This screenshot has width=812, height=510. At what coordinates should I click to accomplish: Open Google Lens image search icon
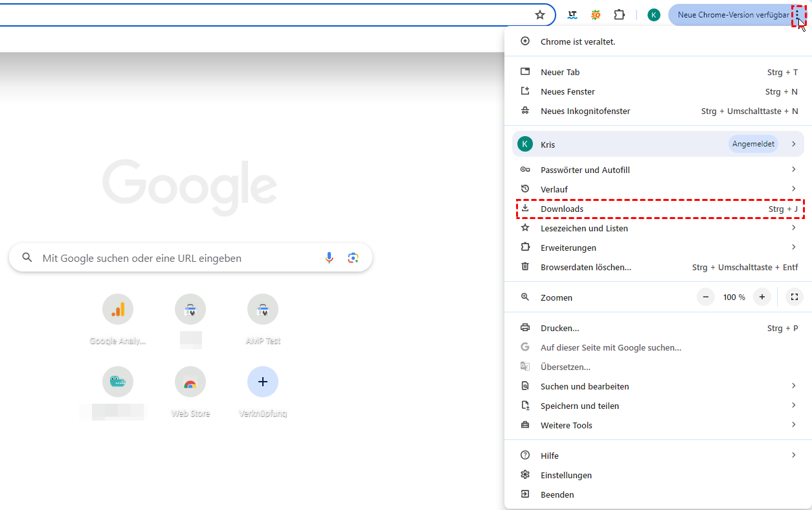[353, 258]
